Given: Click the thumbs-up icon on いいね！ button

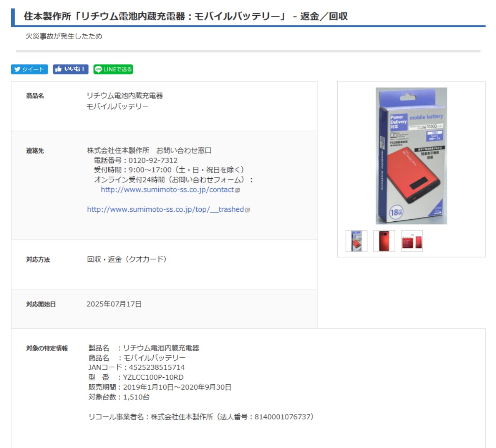Looking at the screenshot, I should tap(58, 69).
